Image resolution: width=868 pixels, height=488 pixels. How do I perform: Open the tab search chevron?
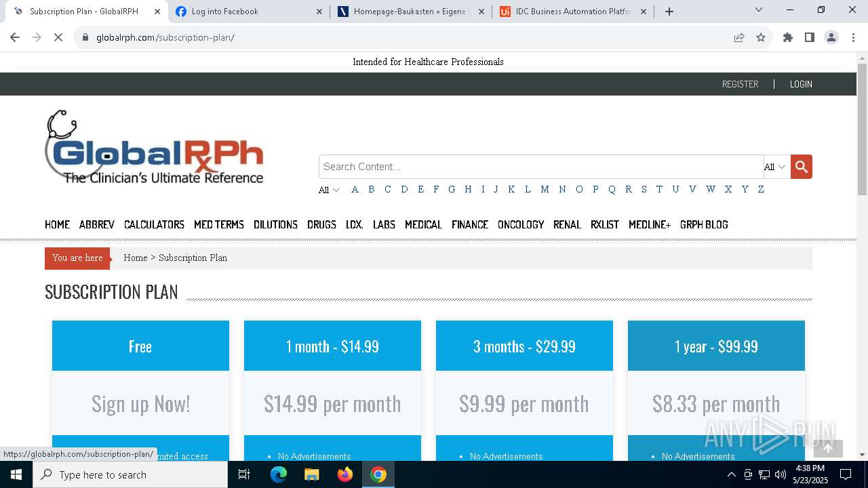pyautogui.click(x=759, y=9)
